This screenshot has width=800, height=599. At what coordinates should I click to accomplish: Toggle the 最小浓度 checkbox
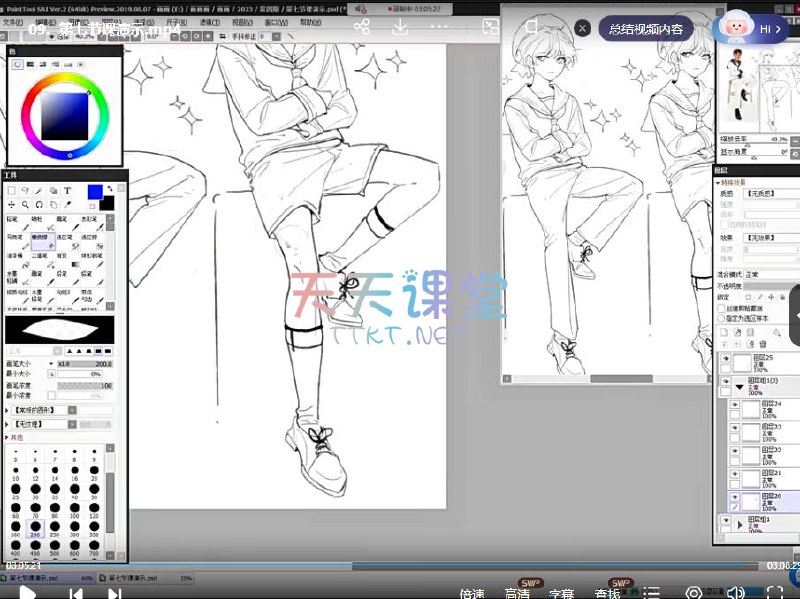[x=52, y=395]
